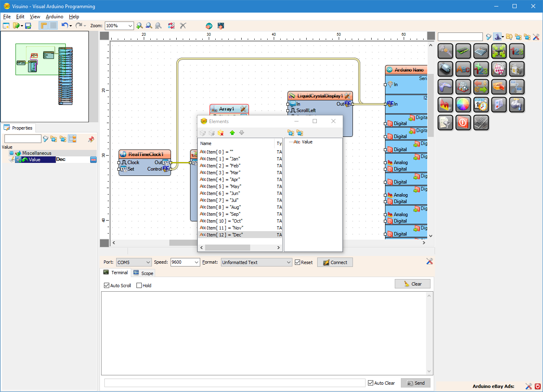Click the Save project icon
Screen dimensions: 543x392
click(28, 26)
